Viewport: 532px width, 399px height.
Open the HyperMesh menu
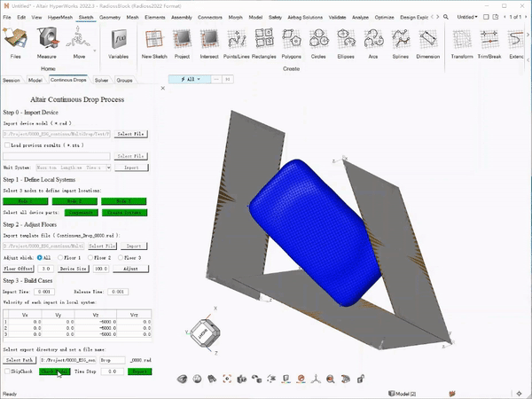pos(60,18)
